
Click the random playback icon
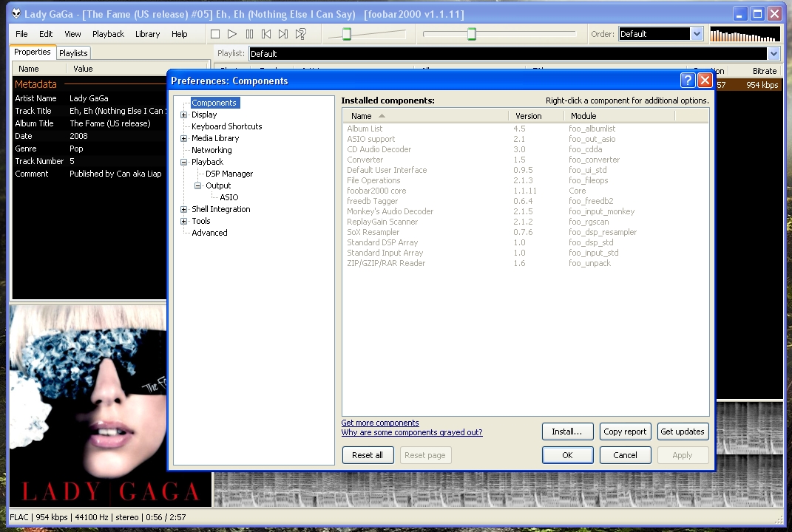[301, 34]
